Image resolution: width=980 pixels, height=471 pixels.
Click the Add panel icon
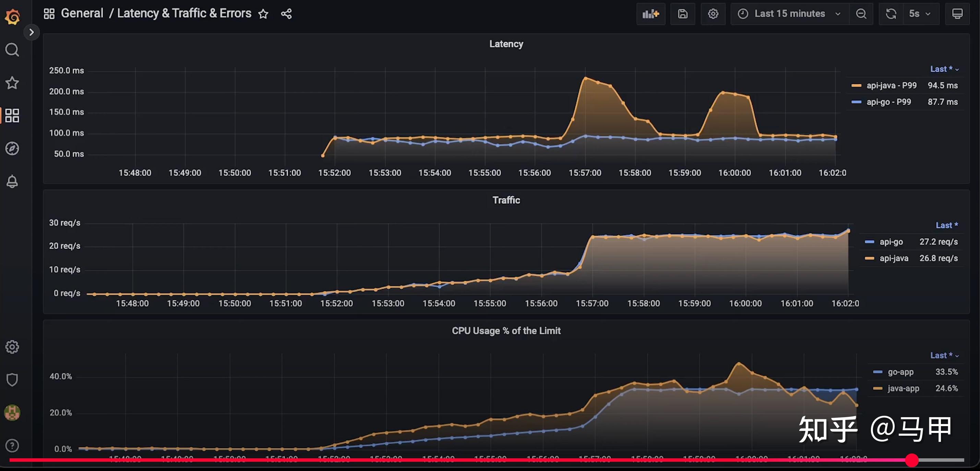point(650,14)
